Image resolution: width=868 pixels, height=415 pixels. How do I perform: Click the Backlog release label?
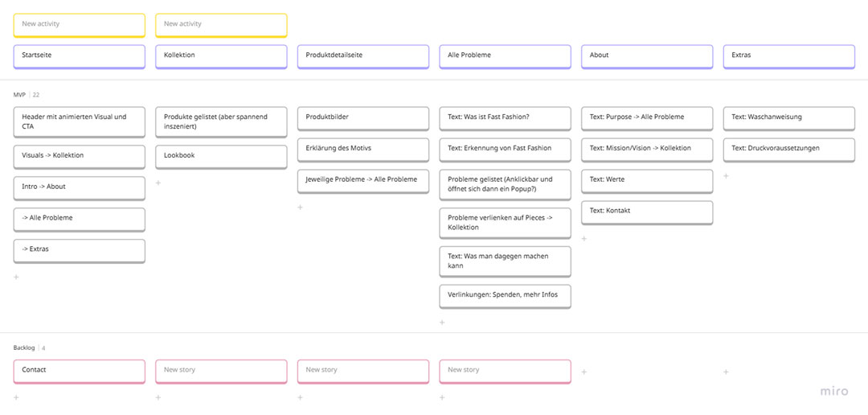[24, 347]
